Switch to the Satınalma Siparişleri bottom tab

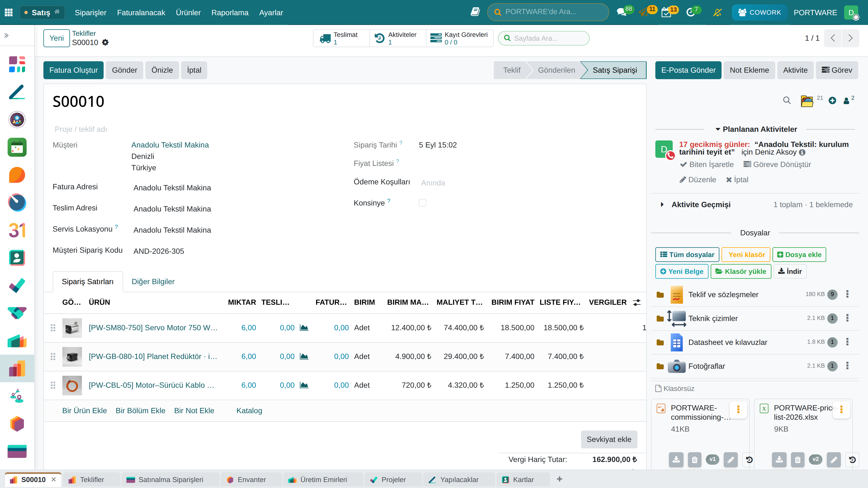(171, 480)
